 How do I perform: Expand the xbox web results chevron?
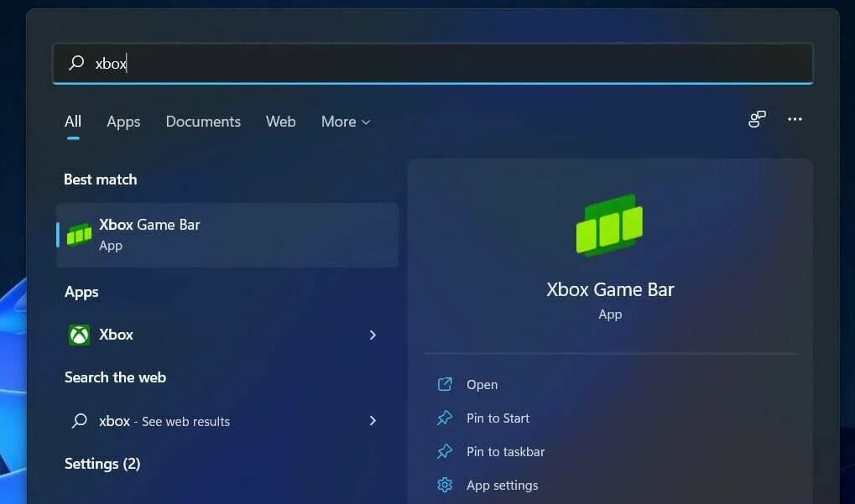(x=373, y=421)
